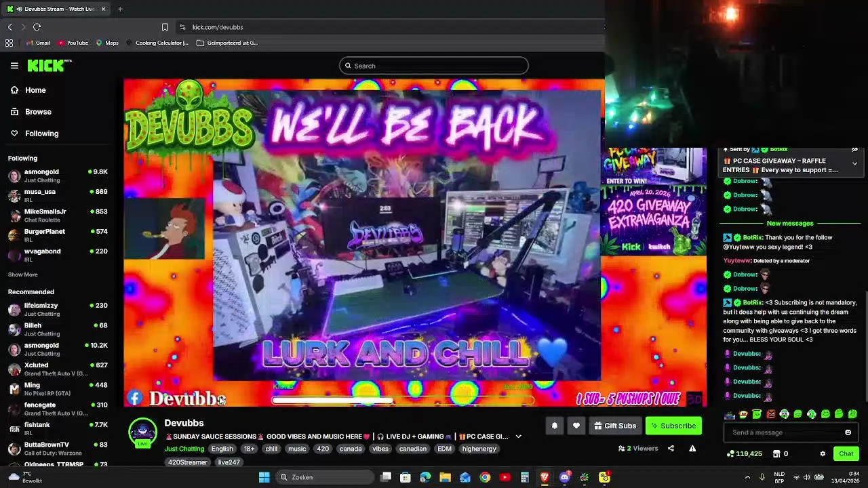Toggle notification bell for Devubbs

point(554,426)
